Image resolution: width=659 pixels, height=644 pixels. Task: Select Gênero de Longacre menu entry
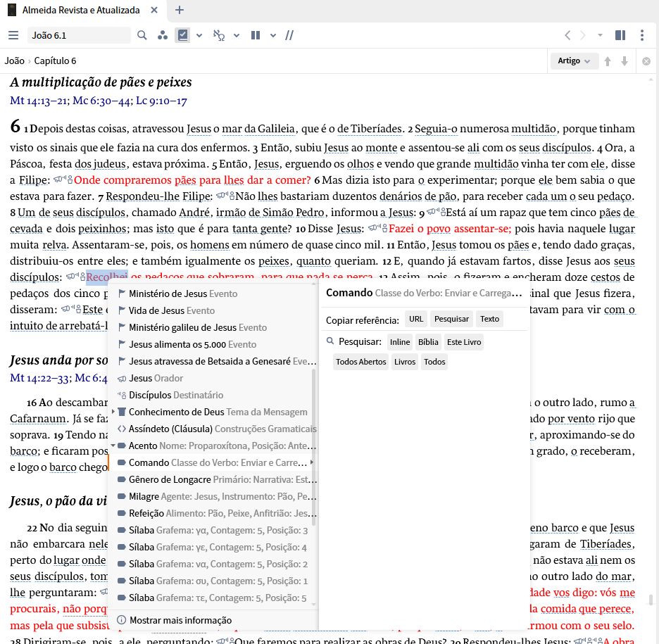(213, 479)
